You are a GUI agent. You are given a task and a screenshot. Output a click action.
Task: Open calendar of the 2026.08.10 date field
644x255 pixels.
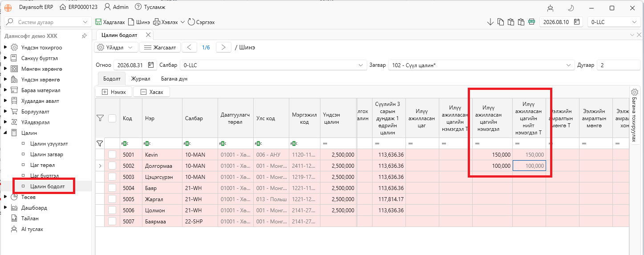(577, 22)
